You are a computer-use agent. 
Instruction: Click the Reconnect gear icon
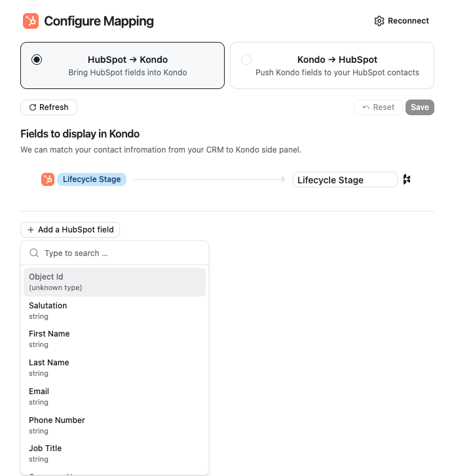click(x=379, y=21)
